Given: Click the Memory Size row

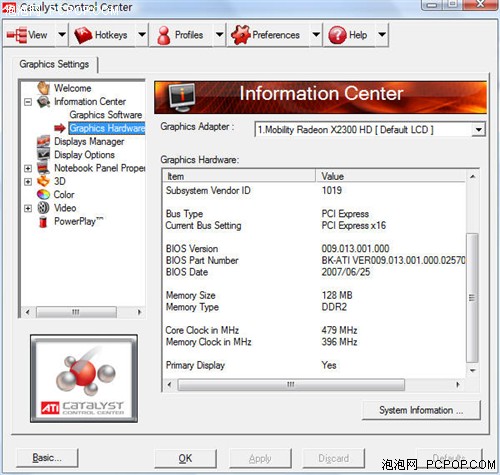Looking at the screenshot, I should tap(314, 295).
